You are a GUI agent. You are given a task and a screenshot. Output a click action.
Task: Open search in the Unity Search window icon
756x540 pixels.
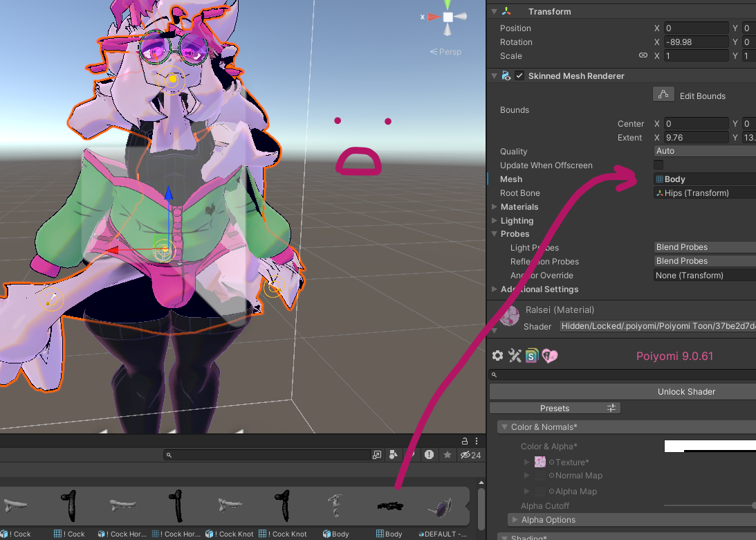click(x=377, y=455)
